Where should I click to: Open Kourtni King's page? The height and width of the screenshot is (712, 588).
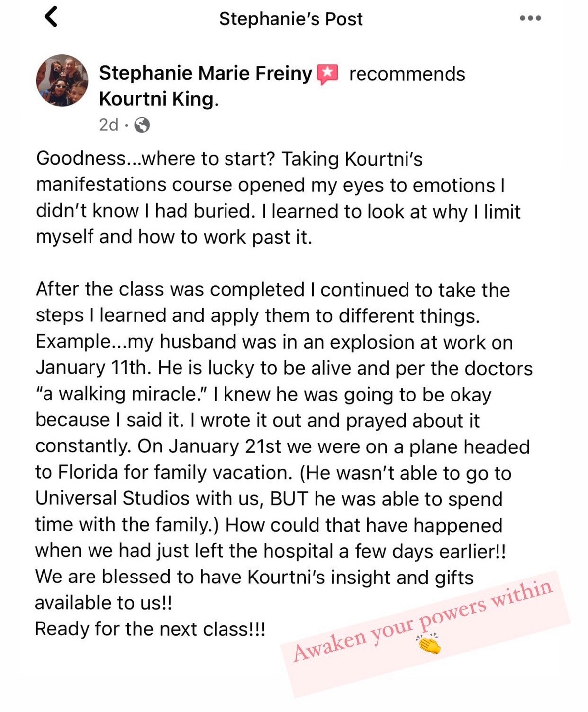pos(158,99)
